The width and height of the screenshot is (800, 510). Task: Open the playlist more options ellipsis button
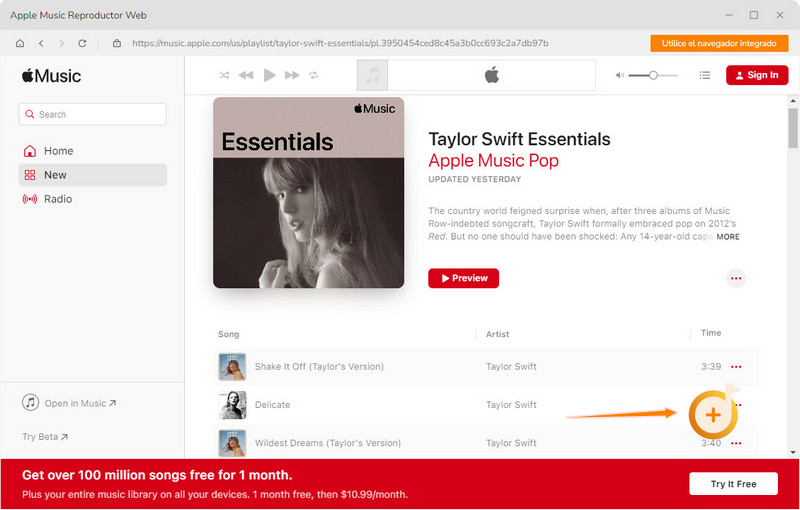click(x=736, y=278)
